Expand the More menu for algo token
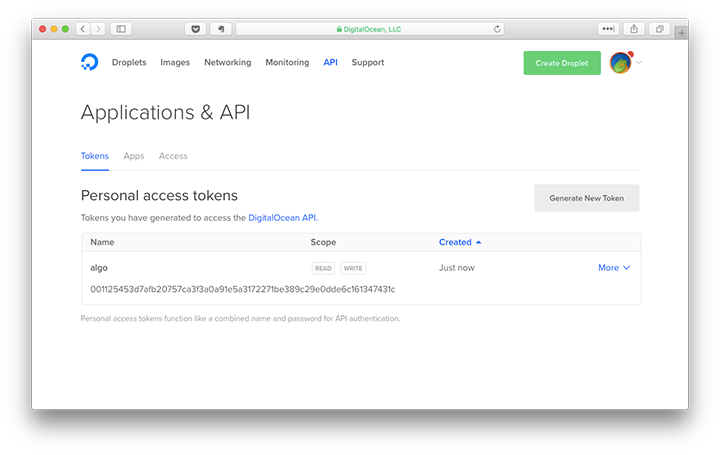720x455 pixels. tap(614, 268)
